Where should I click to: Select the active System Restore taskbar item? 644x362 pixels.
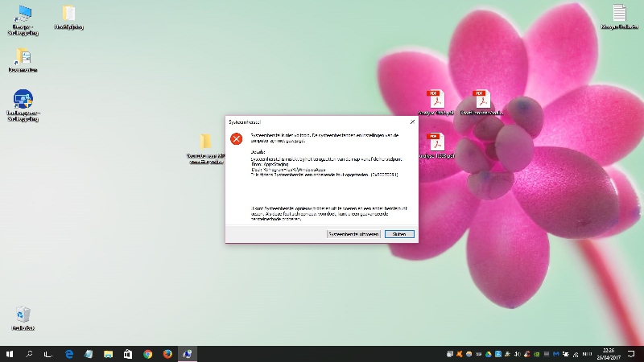tap(187, 354)
